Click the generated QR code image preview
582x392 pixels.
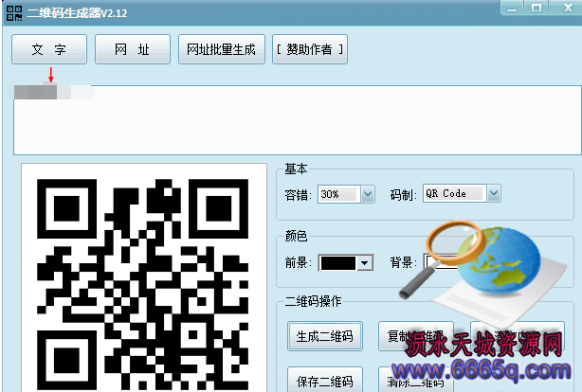[144, 277]
